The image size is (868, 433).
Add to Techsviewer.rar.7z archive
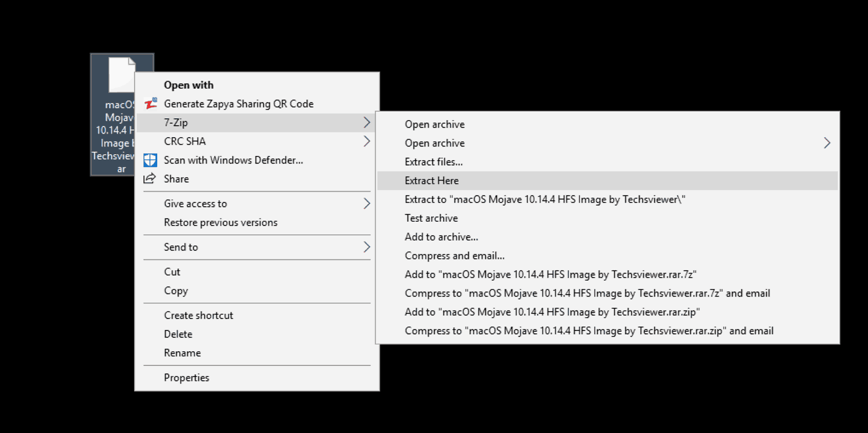[x=551, y=275]
